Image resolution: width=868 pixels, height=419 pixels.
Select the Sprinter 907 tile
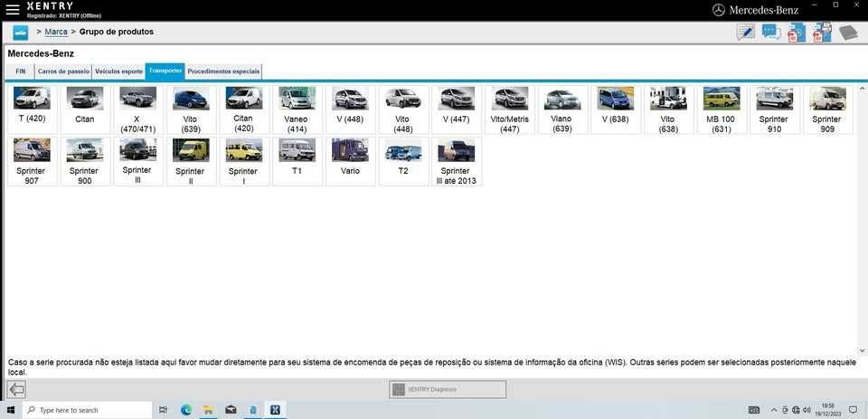click(33, 161)
